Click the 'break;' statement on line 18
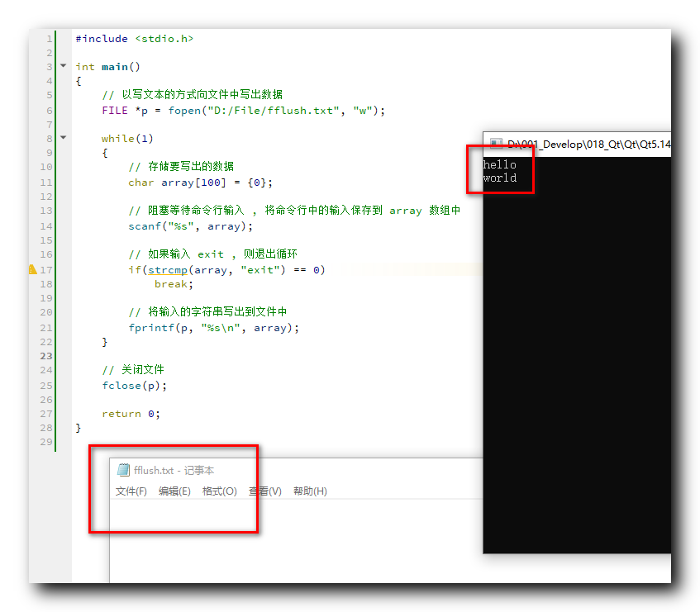Image resolution: width=700 pixels, height=612 pixels. 174,284
